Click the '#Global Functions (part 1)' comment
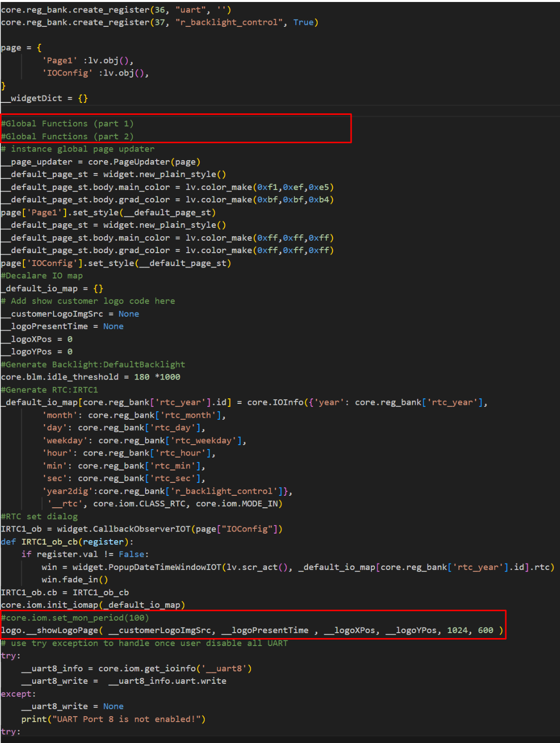Viewport: 560px width, 743px height. (x=67, y=123)
